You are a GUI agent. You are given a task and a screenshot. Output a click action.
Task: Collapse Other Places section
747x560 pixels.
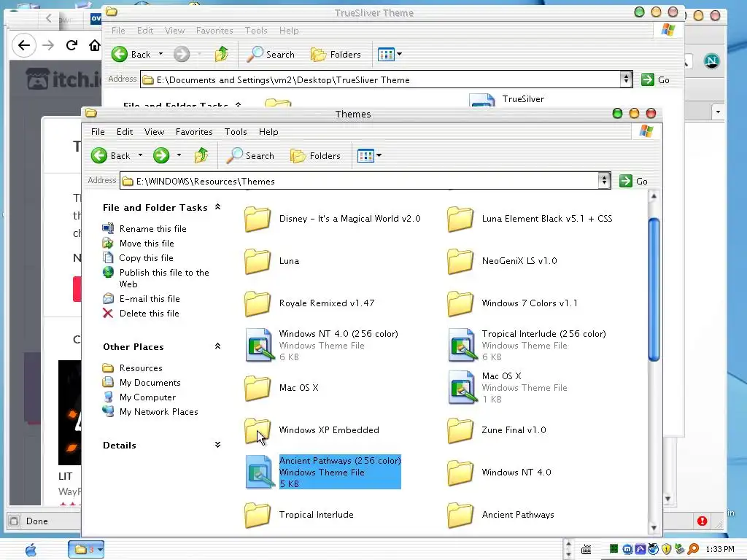217,346
